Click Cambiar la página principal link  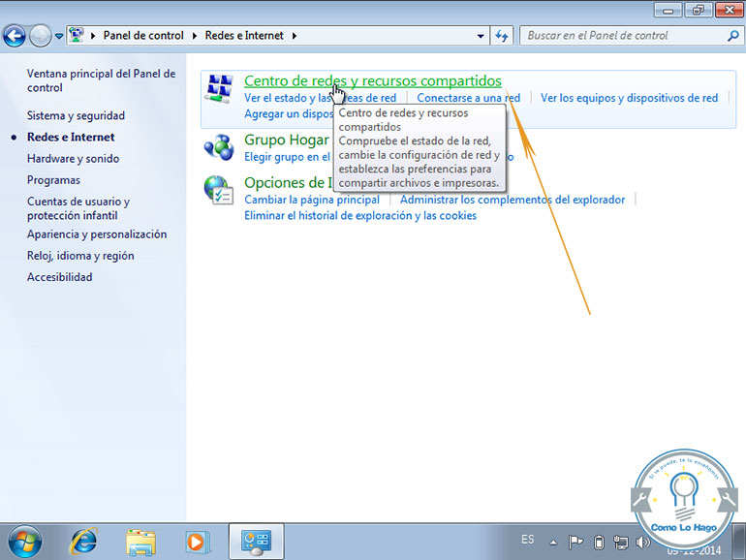pyautogui.click(x=312, y=200)
